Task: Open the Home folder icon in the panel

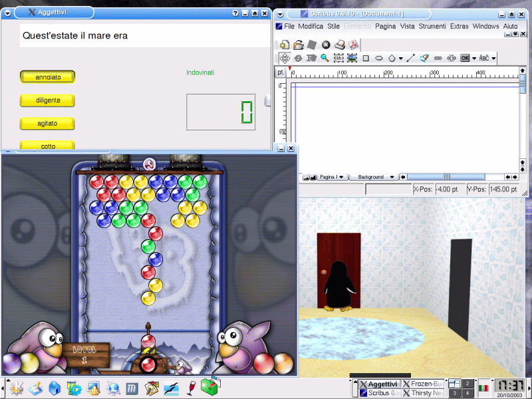Action: [x=55, y=388]
